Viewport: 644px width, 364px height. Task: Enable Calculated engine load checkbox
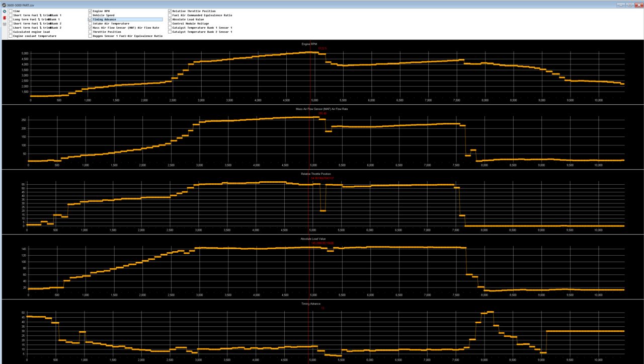point(11,32)
